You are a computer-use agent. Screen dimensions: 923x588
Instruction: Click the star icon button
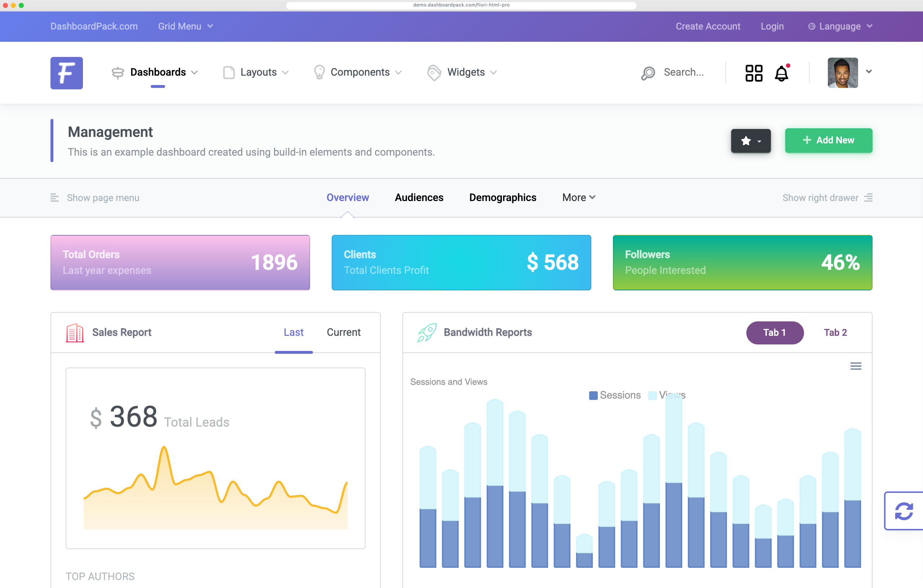[746, 141]
